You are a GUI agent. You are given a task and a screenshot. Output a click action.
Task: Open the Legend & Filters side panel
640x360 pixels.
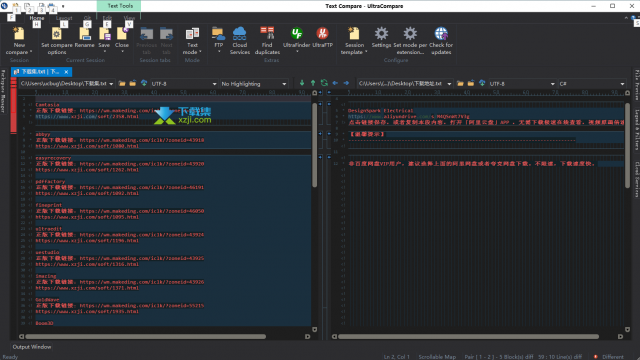click(x=637, y=130)
